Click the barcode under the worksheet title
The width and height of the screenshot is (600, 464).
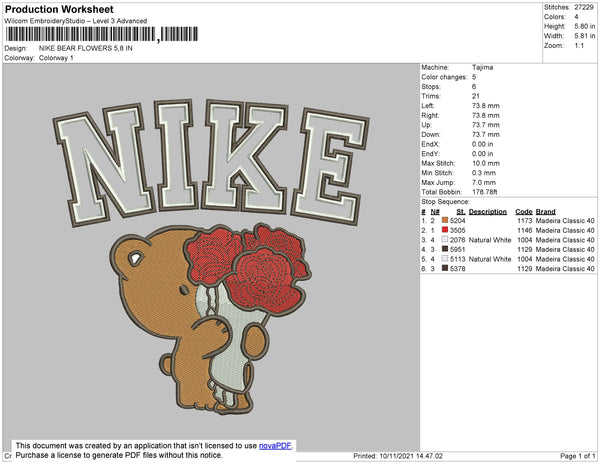102,34
